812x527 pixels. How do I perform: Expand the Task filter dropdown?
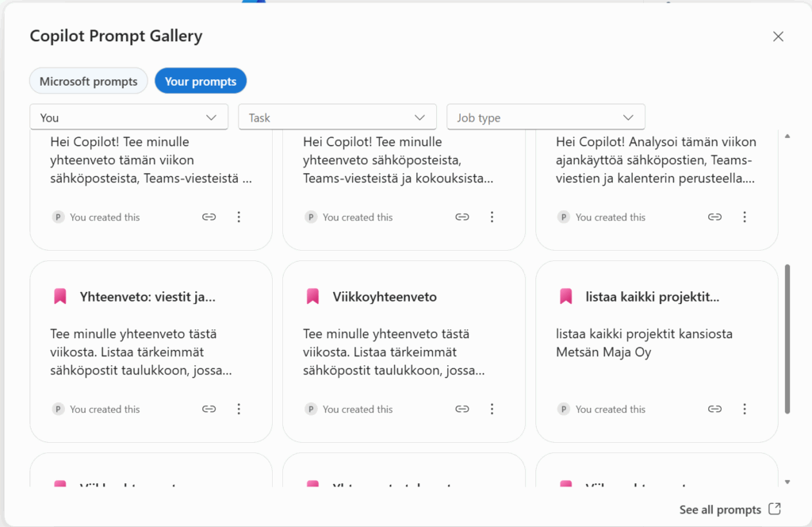pos(337,117)
